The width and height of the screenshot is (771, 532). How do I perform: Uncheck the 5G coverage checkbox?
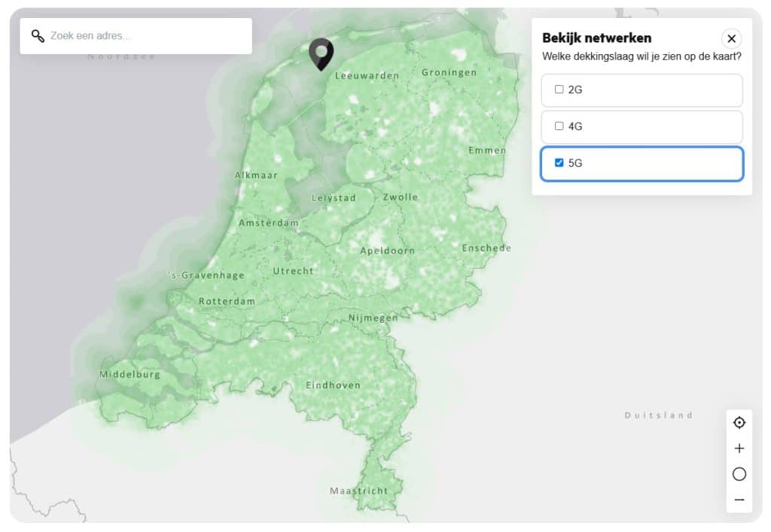point(559,163)
